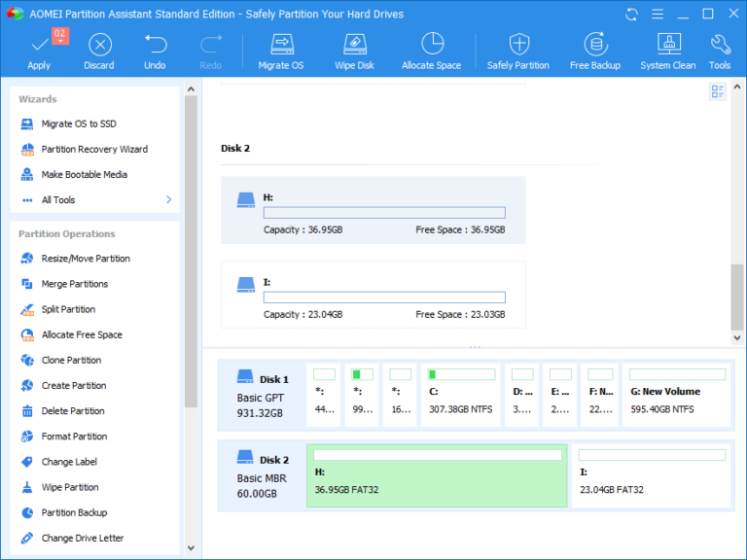Select Disk 1 Basic GPT header

click(262, 396)
